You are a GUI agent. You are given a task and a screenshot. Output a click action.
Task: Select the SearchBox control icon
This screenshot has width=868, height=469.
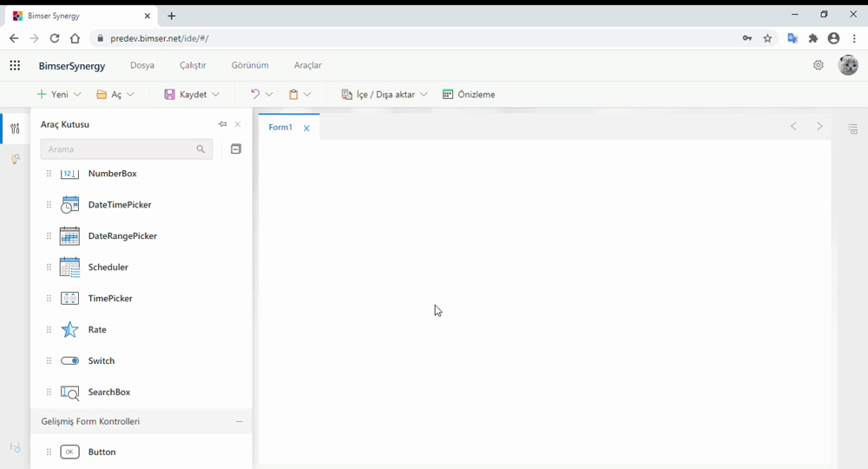pos(70,393)
